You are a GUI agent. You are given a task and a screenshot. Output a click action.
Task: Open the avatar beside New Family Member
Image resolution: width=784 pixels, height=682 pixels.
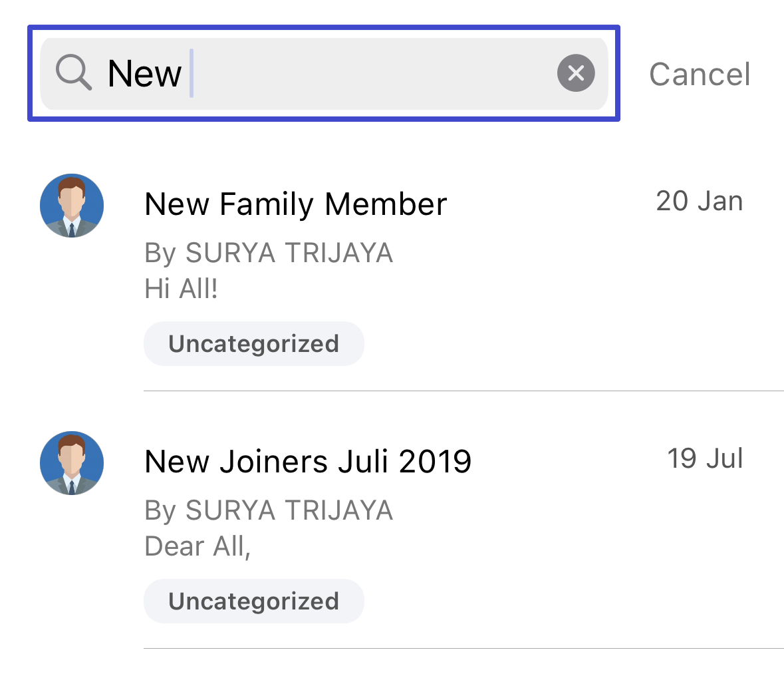[x=72, y=206]
